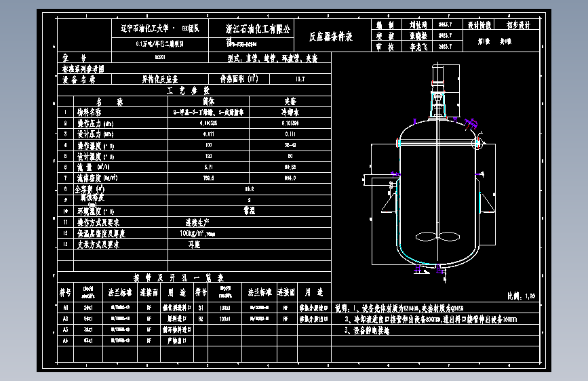Select the 李龙飞 reviewer name cell
The width and height of the screenshot is (588, 381).
point(418,47)
